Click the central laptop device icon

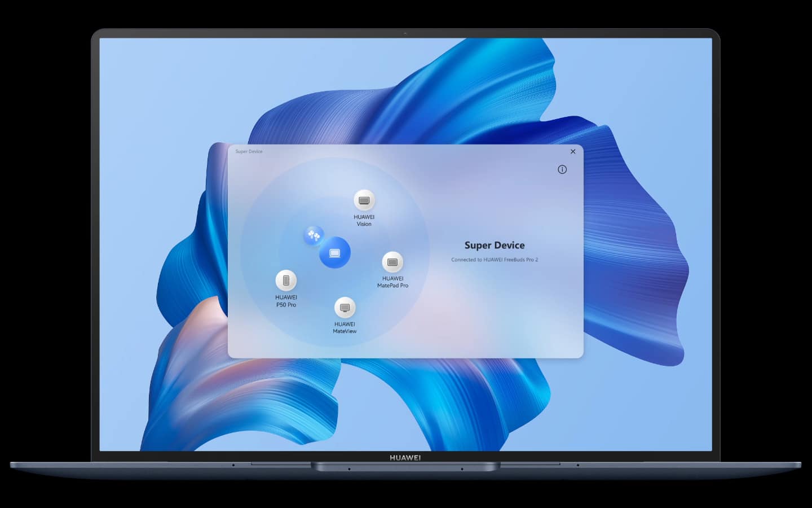(x=335, y=252)
